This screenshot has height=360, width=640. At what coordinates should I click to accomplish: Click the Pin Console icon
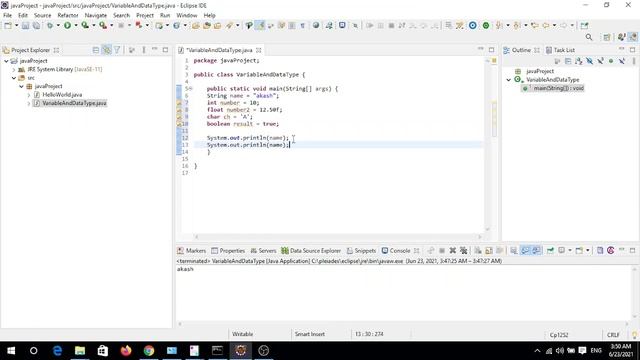pos(550,251)
